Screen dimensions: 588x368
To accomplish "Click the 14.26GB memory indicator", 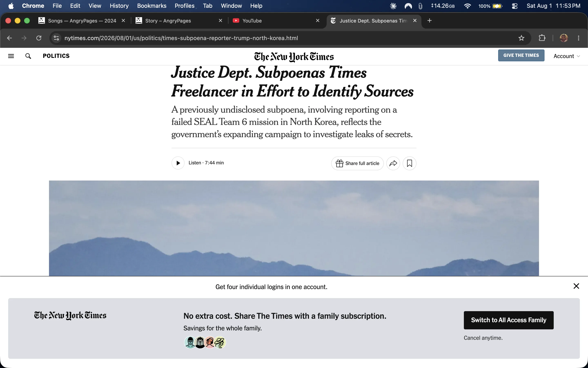I will click(442, 6).
